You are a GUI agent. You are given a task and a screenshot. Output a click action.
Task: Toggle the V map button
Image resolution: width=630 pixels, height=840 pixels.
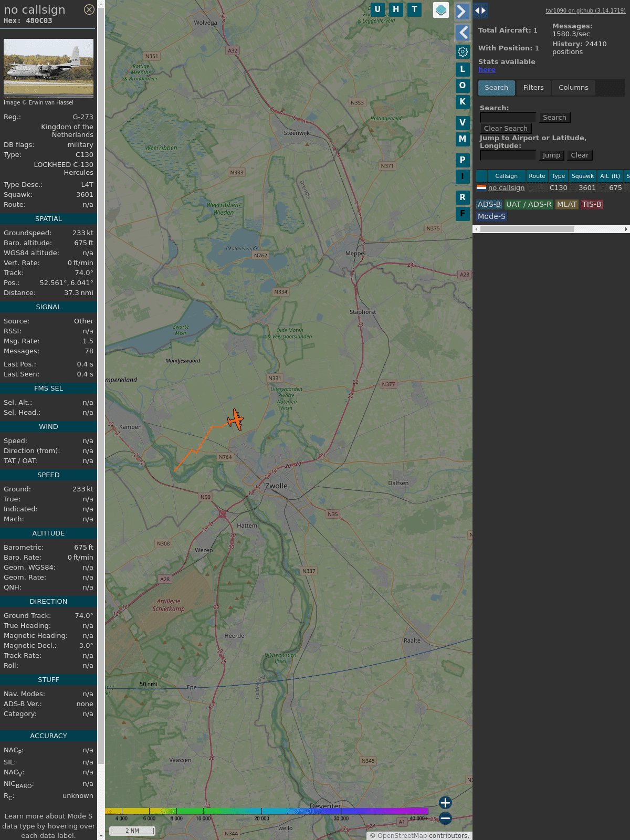click(x=463, y=123)
